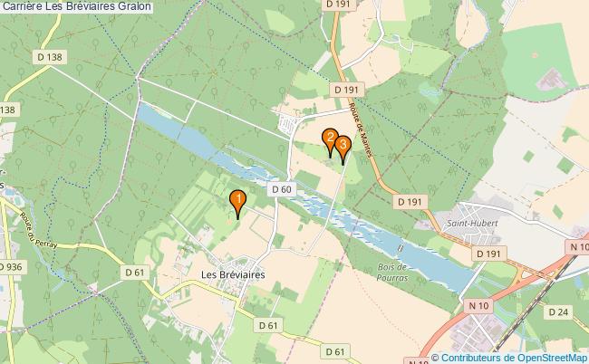Click the Route de Mantes road label
Image resolution: width=589 pixels, height=364 pixels.
[361, 129]
